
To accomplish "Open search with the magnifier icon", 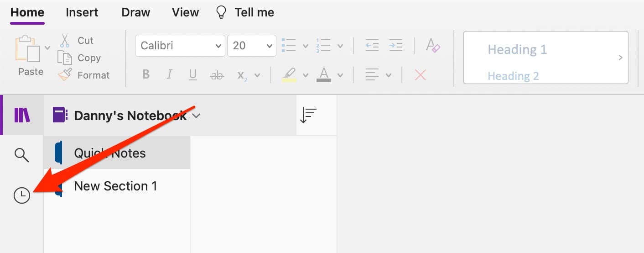I will coord(22,155).
